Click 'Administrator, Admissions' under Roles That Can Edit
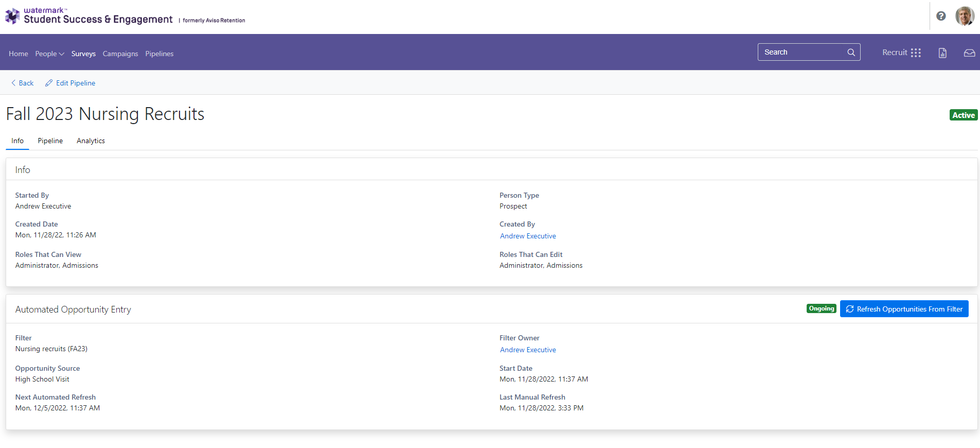980x448 pixels. pyautogui.click(x=541, y=265)
